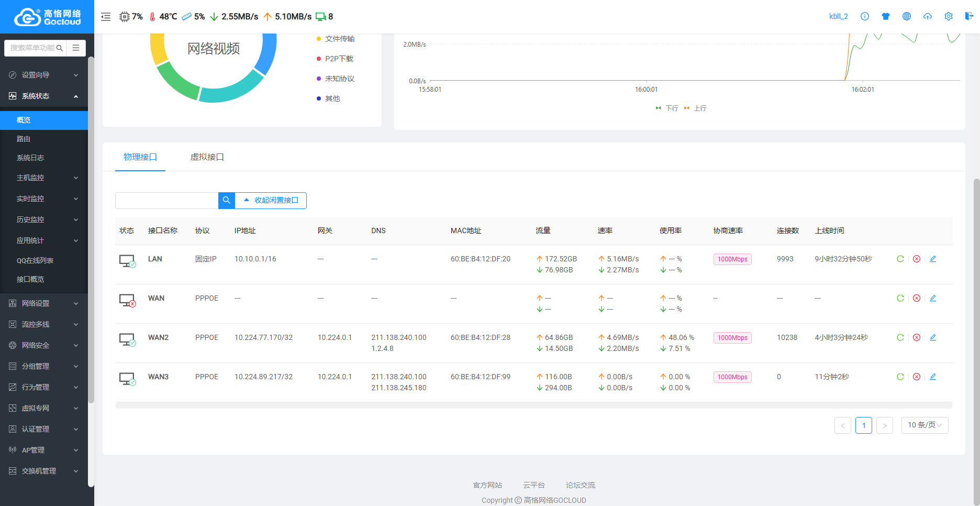Open 系统日志 in the sidebar

(30, 158)
